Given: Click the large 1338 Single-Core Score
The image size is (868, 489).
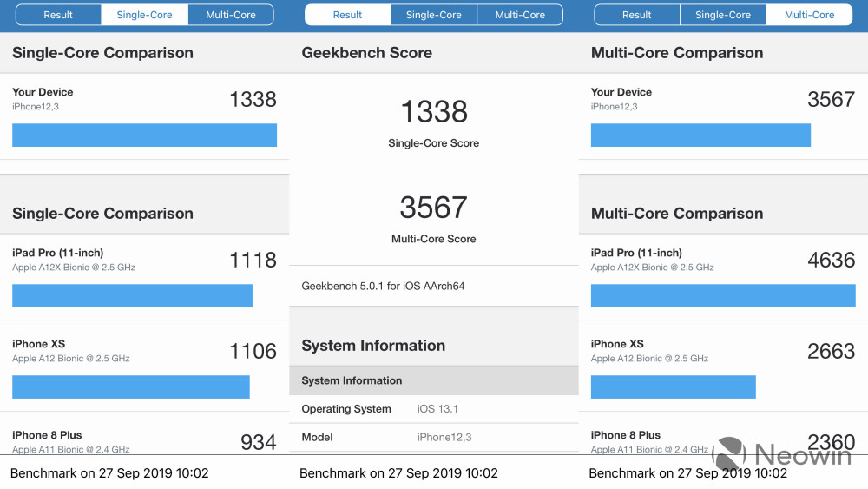Looking at the screenshot, I should click(x=434, y=111).
